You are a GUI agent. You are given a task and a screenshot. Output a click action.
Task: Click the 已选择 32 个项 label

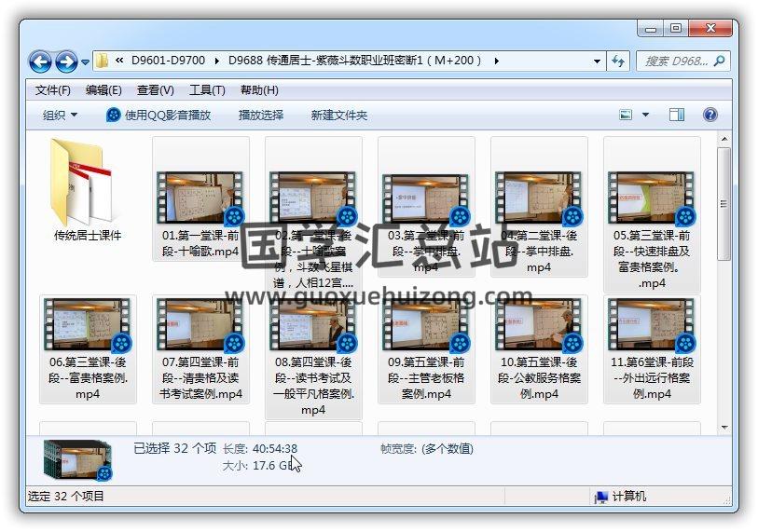pyautogui.click(x=175, y=448)
